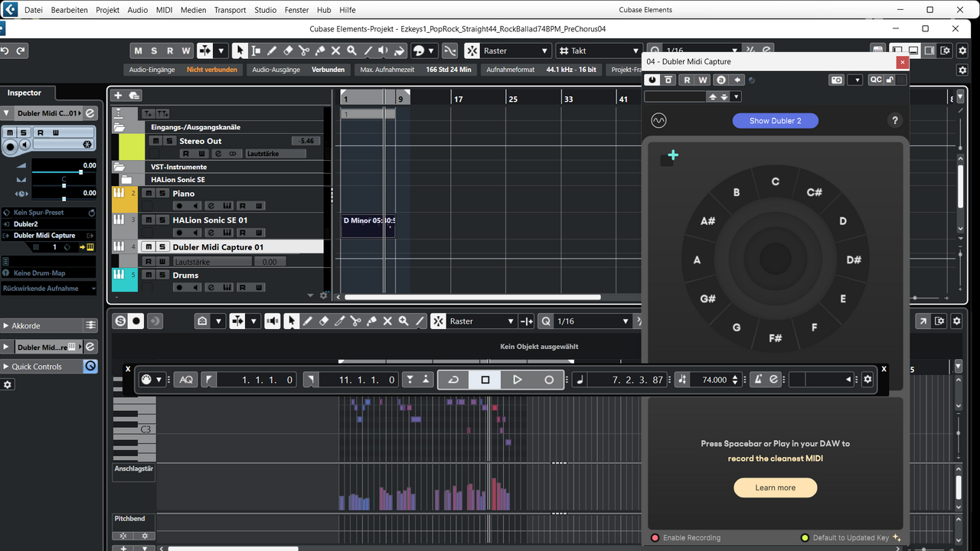The image size is (980, 551).
Task: Select the Draw pencil tool in project toolbar
Action: [x=272, y=51]
